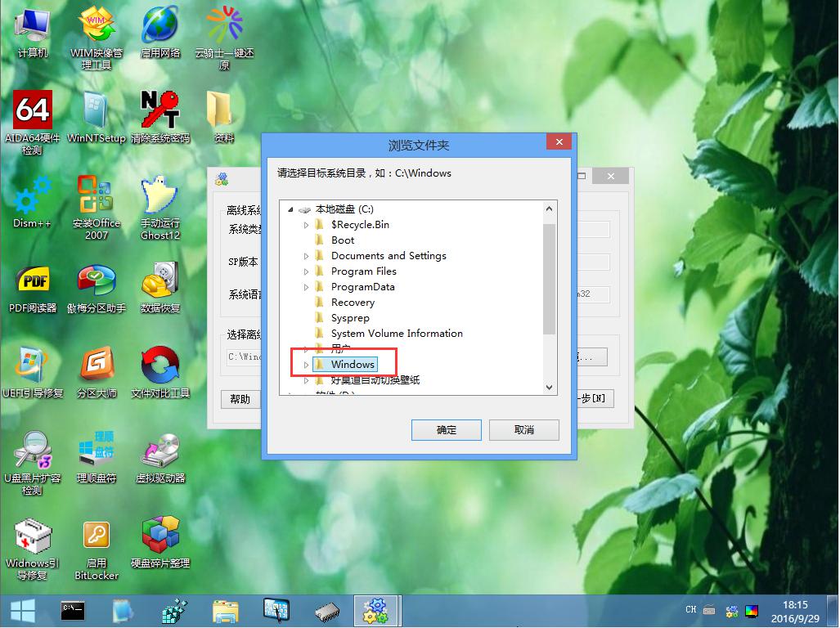Viewport: 840px width, 628px height.
Task: Open WinNTSetup desktop icon
Action: point(96,110)
